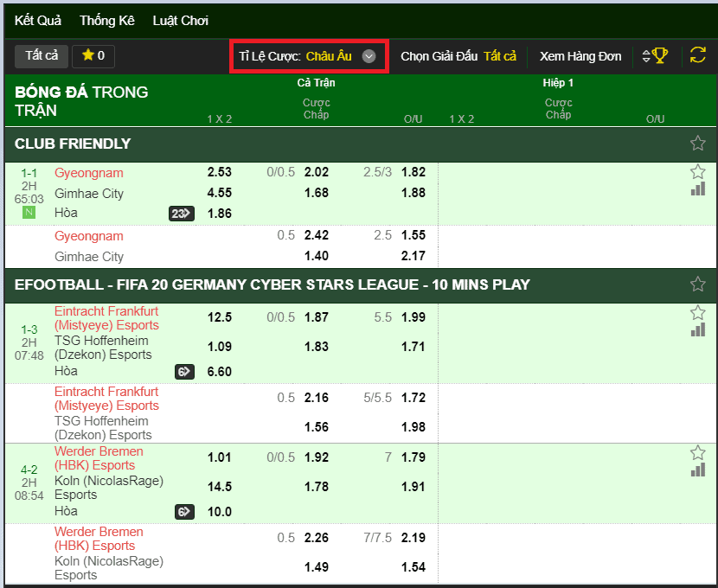The height and width of the screenshot is (588, 718).
Task: Select draw odds 6.60 for Frankfurt match
Action: 220,372
